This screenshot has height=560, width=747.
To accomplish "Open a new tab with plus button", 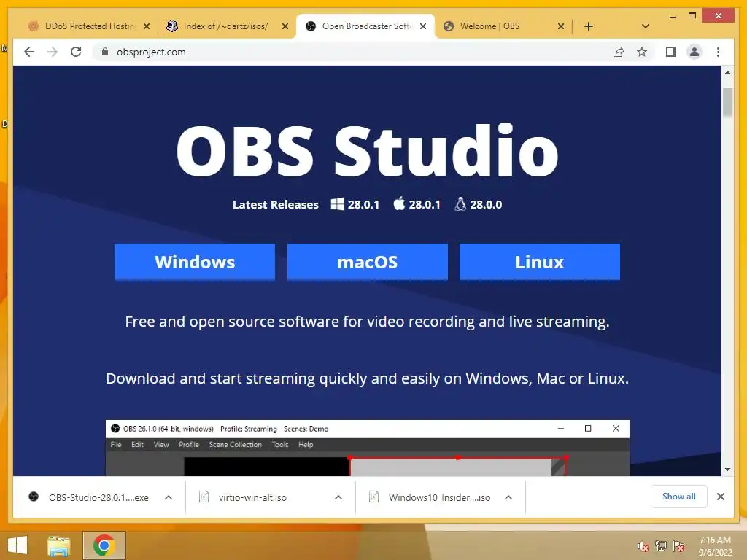I will coord(589,26).
